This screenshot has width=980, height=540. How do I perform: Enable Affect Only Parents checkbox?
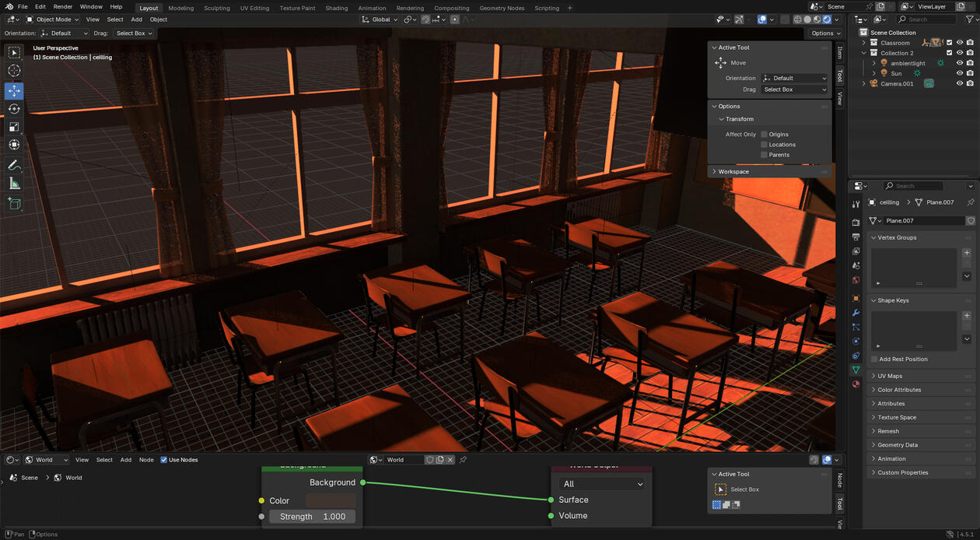click(x=764, y=155)
